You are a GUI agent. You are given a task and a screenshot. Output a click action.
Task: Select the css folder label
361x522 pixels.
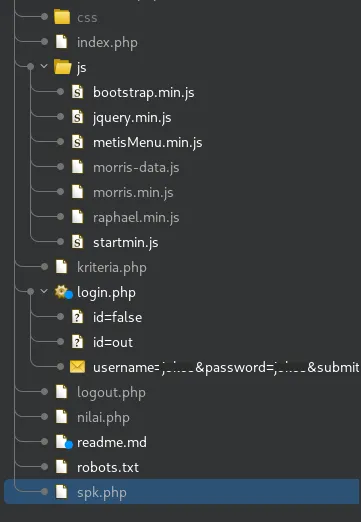87,17
